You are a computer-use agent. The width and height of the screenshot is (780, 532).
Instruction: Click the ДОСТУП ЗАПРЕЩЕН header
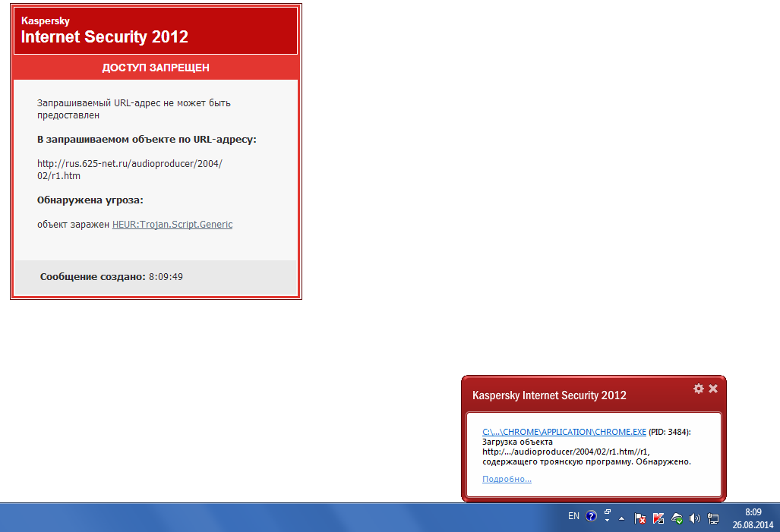pos(156,68)
